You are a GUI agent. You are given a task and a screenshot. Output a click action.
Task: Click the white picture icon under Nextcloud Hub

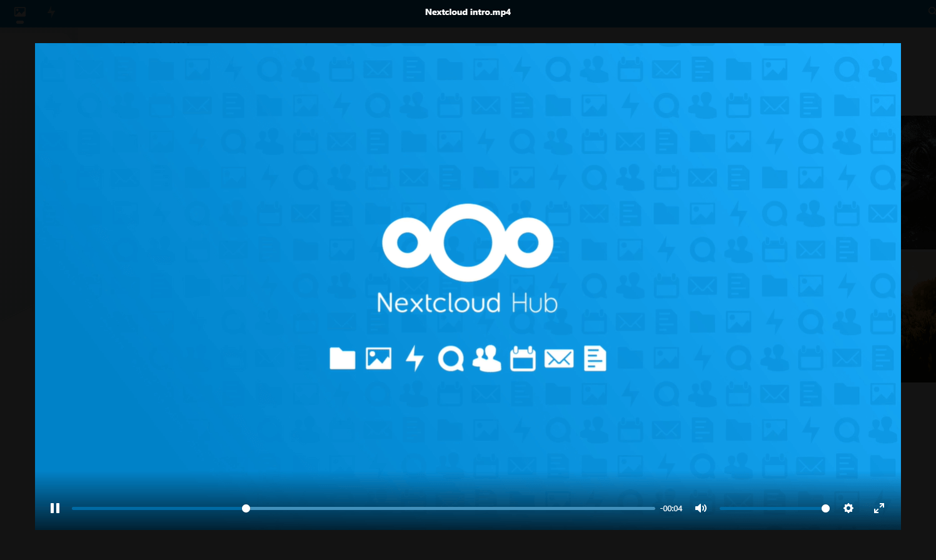pyautogui.click(x=379, y=359)
